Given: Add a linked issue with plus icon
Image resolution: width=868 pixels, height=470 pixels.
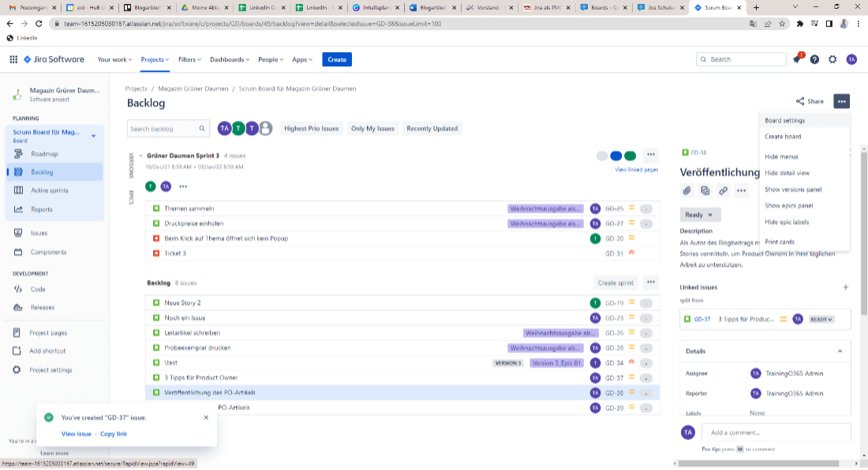Looking at the screenshot, I should (845, 288).
